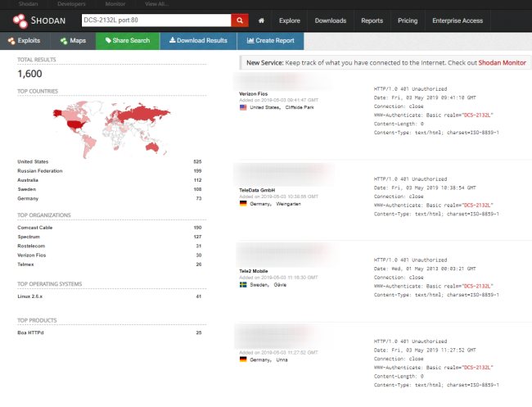Click the United States flag icon
Screen dimensions: 532x407
[243, 107]
